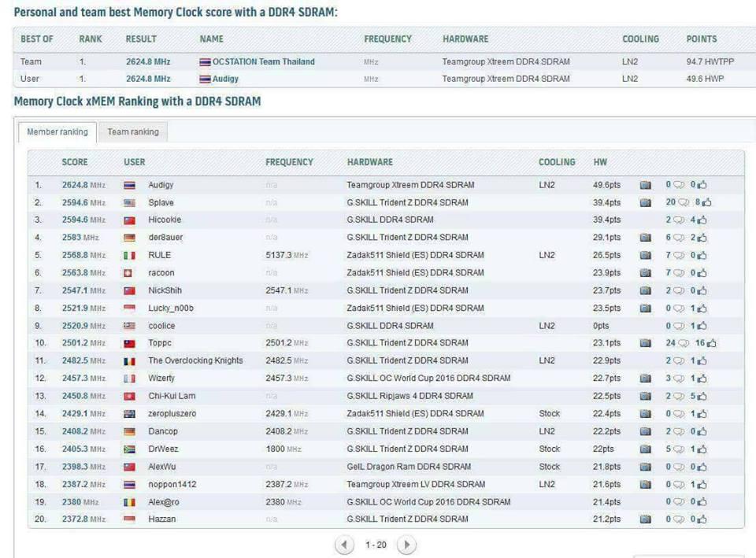Screen dimensions: 756x558
Task: Go to the previous page of rankings
Action: [x=344, y=545]
